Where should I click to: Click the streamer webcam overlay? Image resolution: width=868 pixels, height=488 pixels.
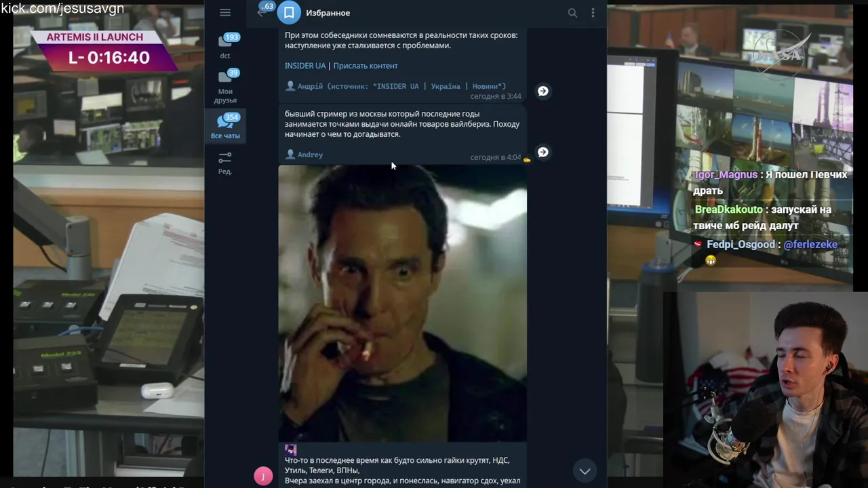(766, 390)
